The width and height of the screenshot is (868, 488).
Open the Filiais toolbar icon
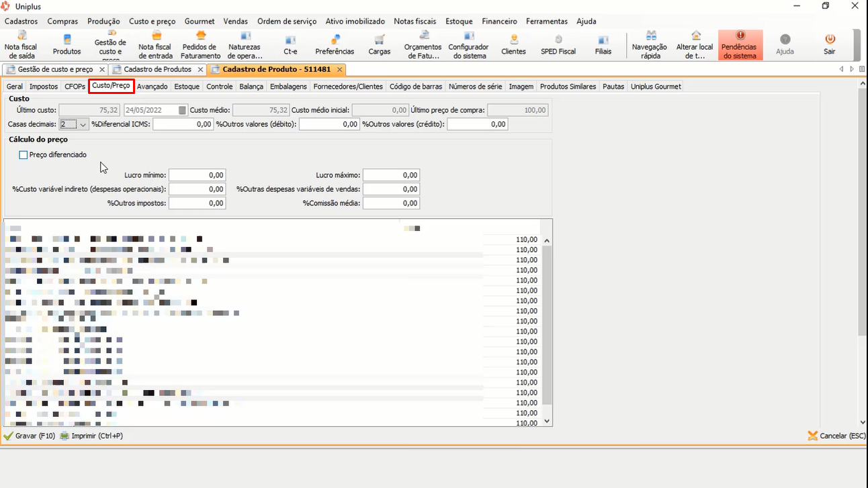coord(603,44)
